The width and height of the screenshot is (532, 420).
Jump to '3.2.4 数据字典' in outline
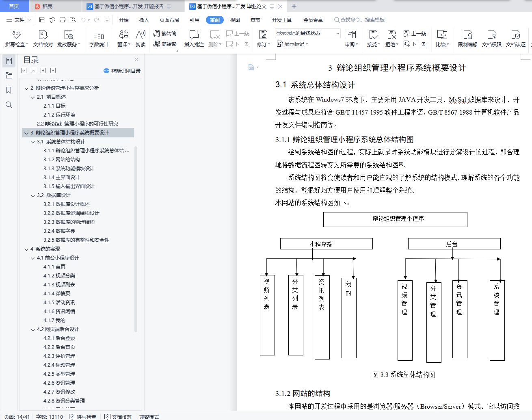coord(59,231)
